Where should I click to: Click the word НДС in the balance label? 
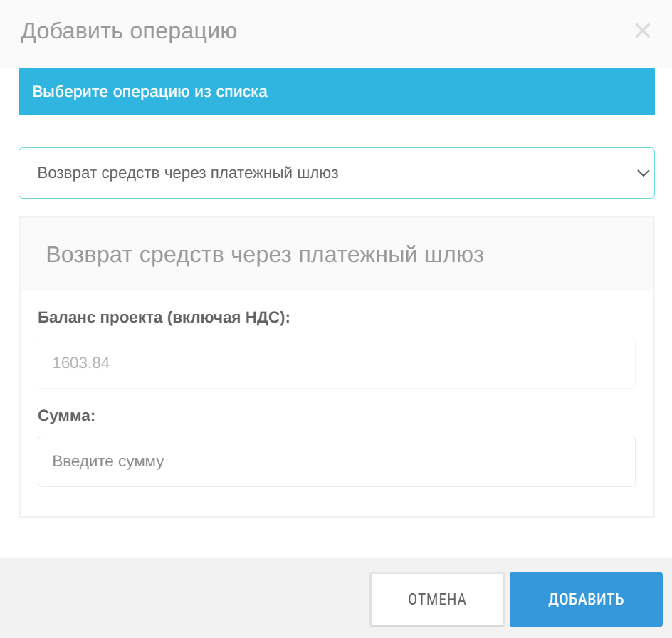262,318
